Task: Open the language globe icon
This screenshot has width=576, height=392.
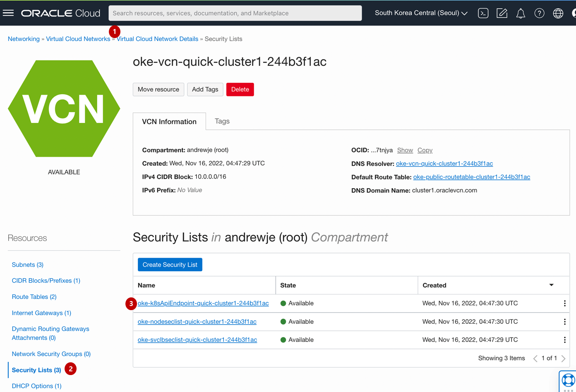Action: pos(558,13)
